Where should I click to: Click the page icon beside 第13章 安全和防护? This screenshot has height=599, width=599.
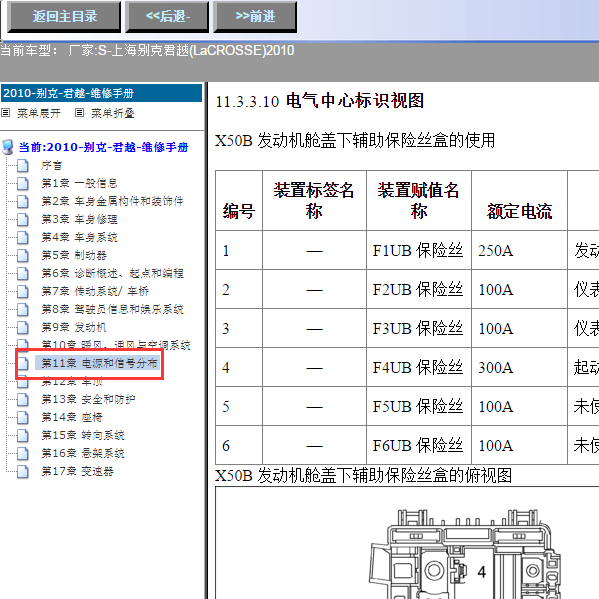(23, 399)
